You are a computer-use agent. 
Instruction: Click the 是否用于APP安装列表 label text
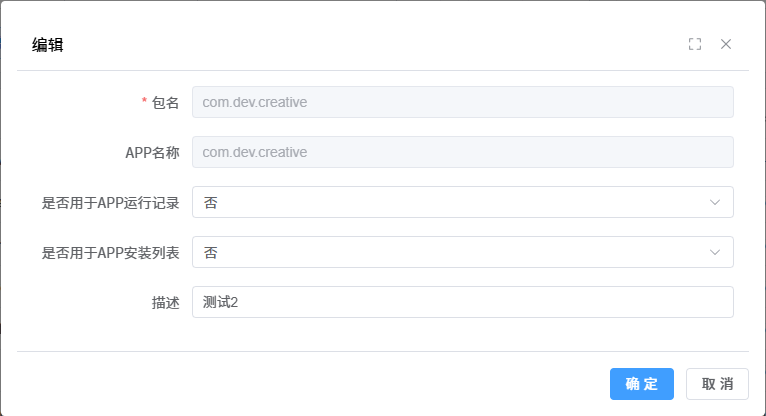(x=110, y=252)
